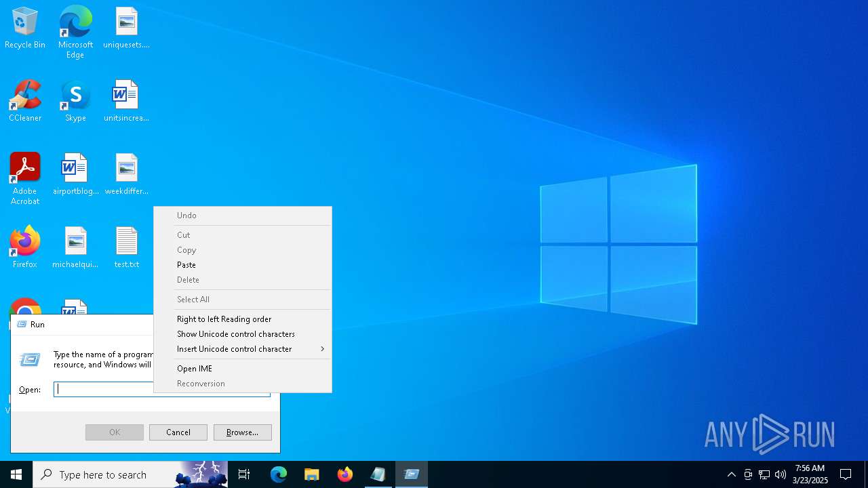The image size is (868, 488).
Task: Open Adobe Acrobat desktop shortcut
Action: click(25, 179)
